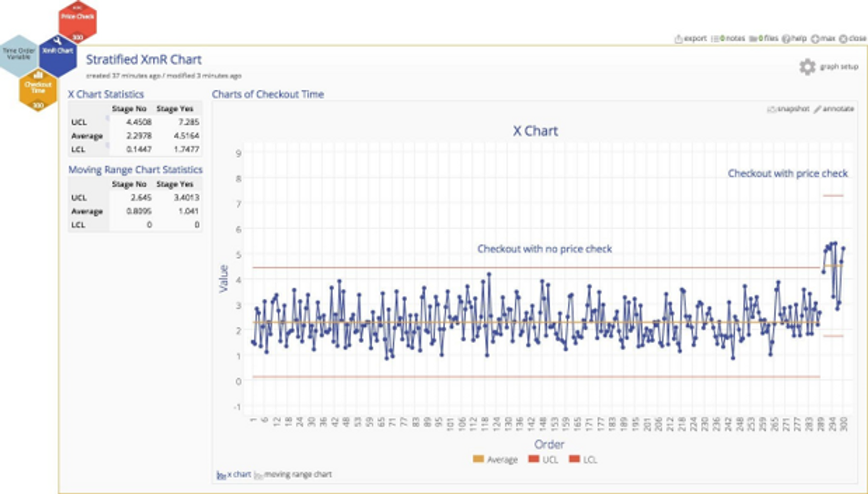This screenshot has height=494, width=868.
Task: Click the red Price Check hexagon node
Action: (x=77, y=22)
